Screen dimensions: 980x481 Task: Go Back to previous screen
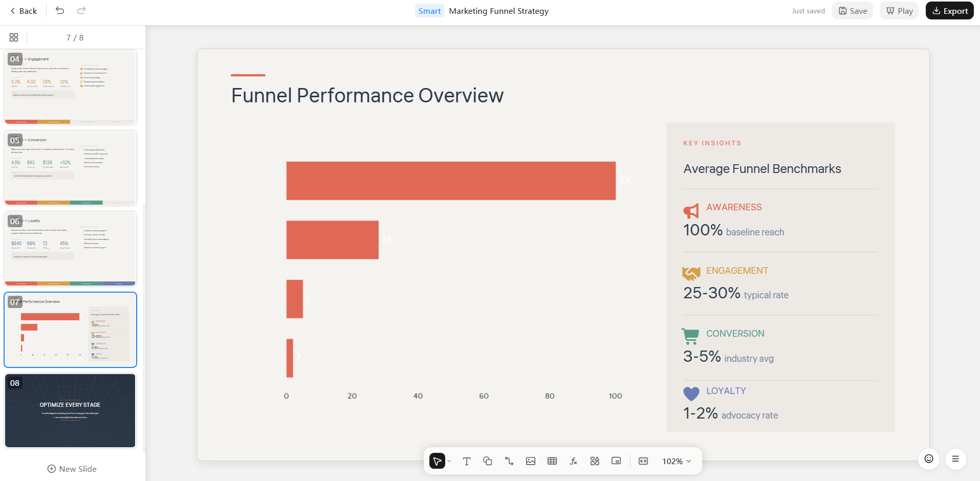click(x=24, y=11)
